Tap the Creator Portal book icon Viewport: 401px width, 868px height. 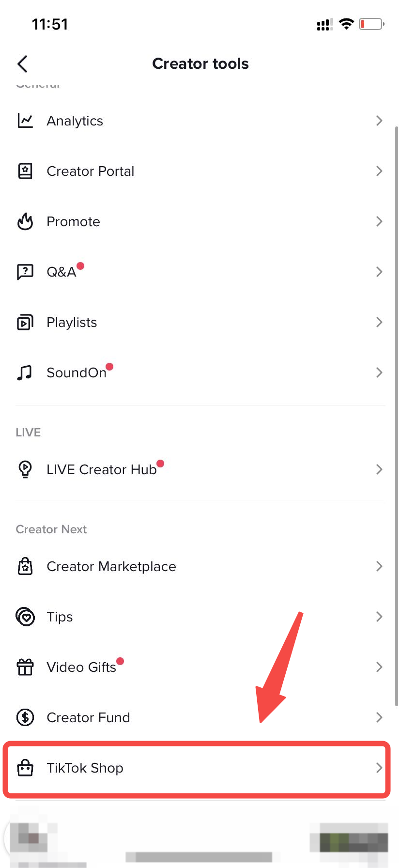click(25, 171)
